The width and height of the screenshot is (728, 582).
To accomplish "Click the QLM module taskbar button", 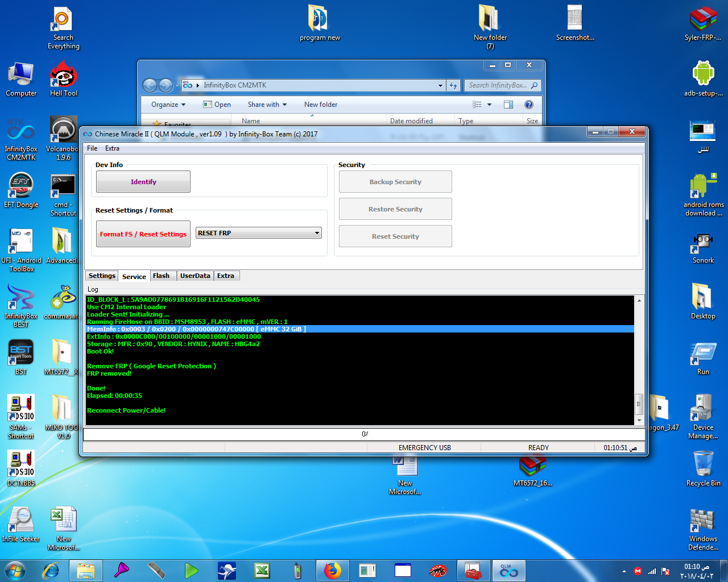I will tap(508, 570).
